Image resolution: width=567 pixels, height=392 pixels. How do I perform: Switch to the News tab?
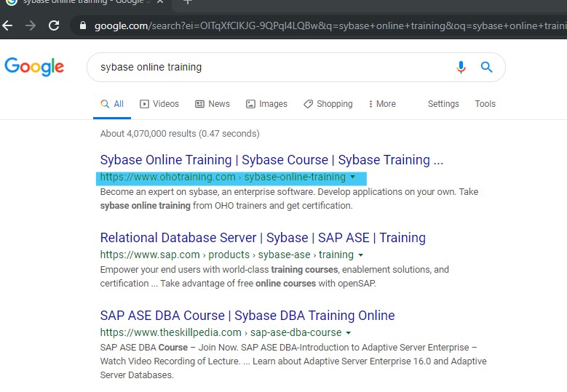pyautogui.click(x=213, y=104)
